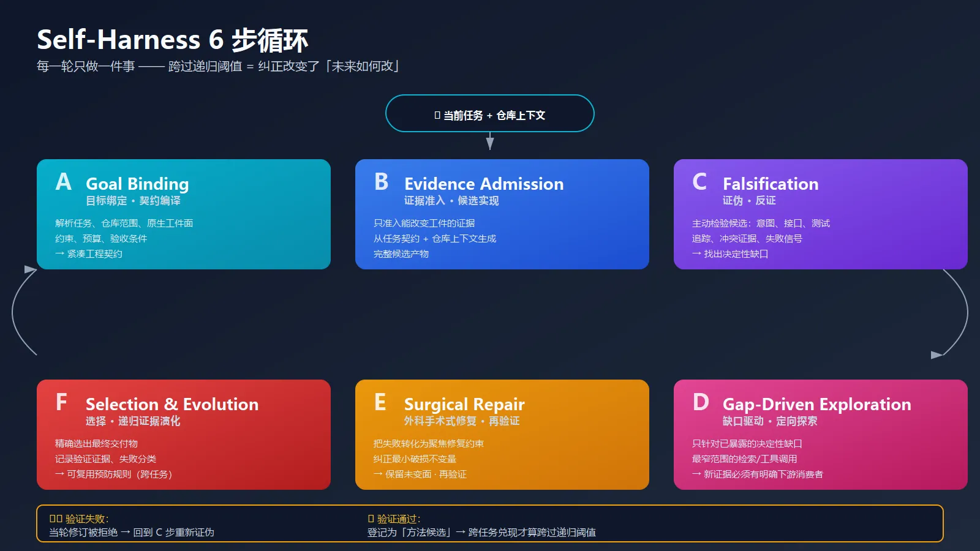The height and width of the screenshot is (551, 980).
Task: Click '把失败转化为聚焦修复约束' line
Action: coord(429,444)
